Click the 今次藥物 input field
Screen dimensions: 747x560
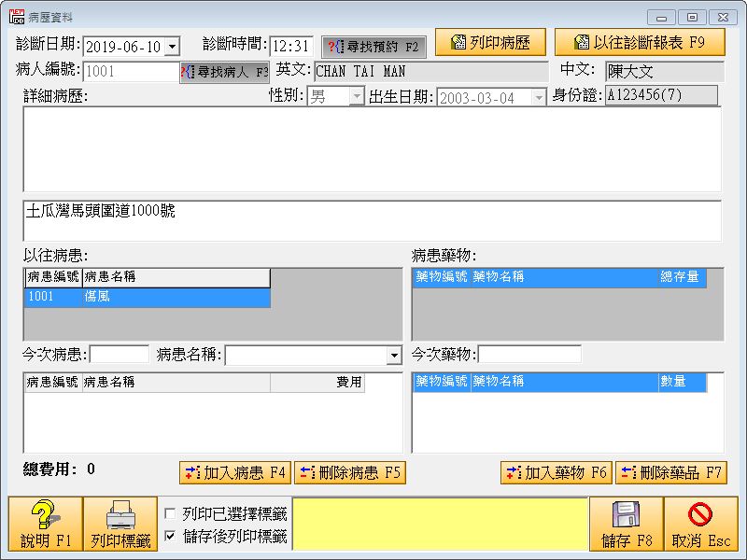click(x=529, y=355)
